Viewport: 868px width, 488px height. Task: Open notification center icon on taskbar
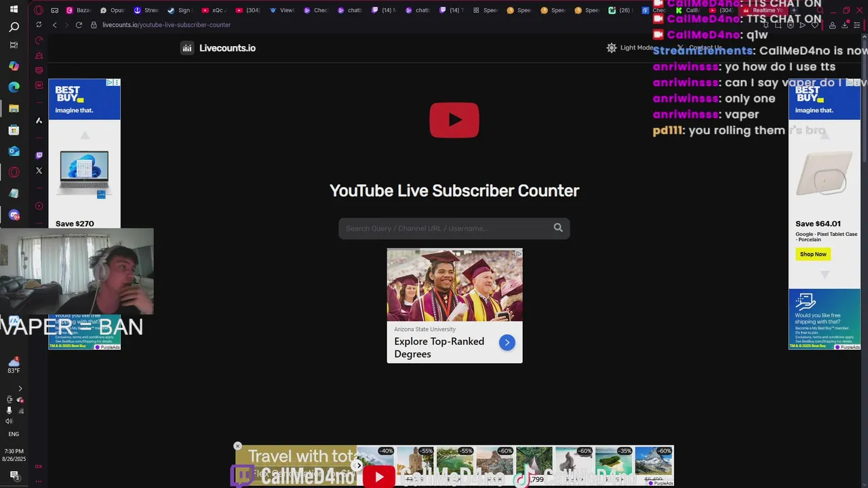point(14,475)
